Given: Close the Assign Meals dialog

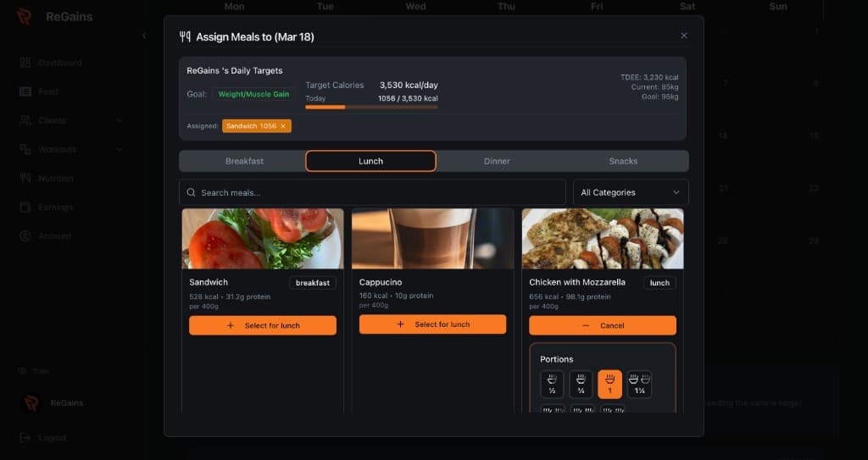Looking at the screenshot, I should tap(684, 36).
